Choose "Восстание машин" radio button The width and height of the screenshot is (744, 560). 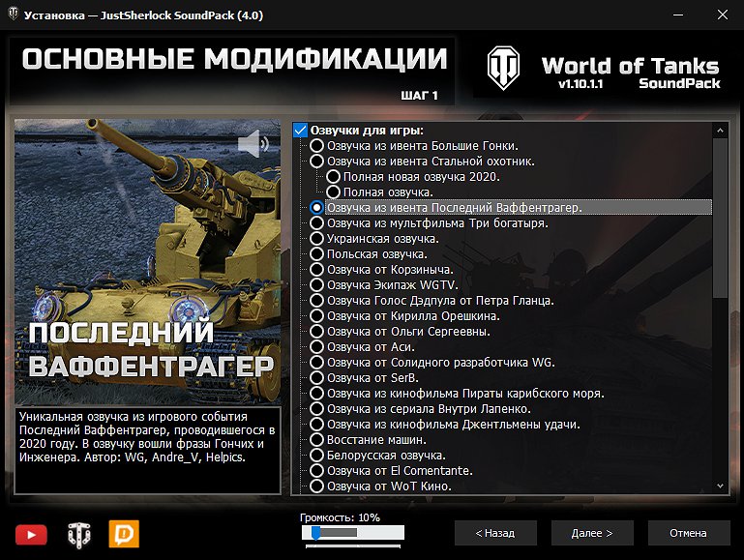click(x=317, y=440)
